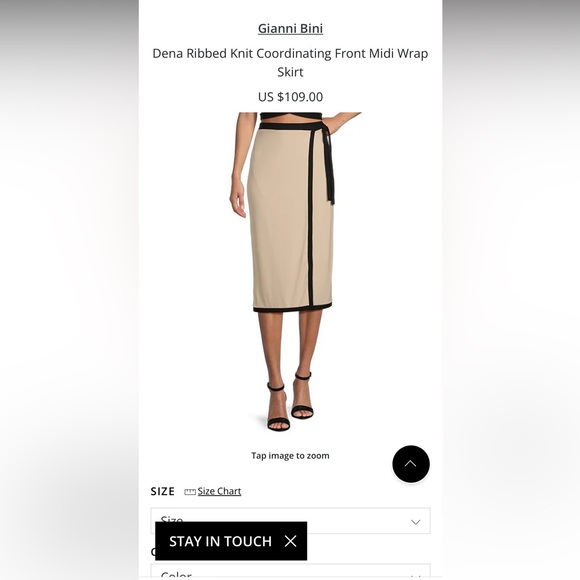Click the skirt's black hem trim in the photo
580x580 pixels.
pos(292,307)
